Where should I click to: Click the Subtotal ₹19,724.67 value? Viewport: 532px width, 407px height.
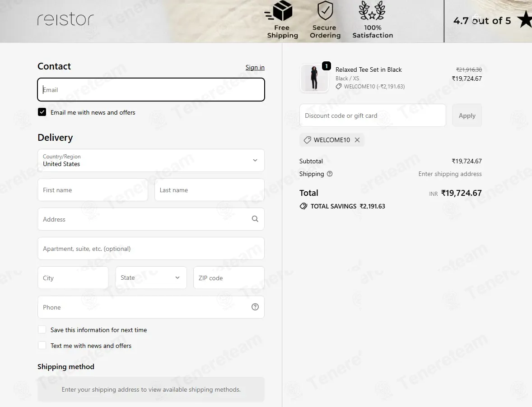(x=467, y=161)
